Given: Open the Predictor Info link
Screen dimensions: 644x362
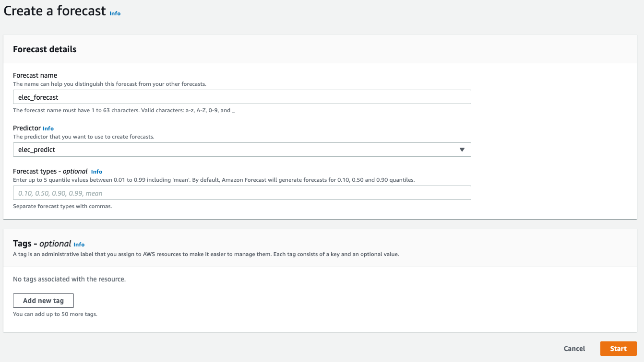Looking at the screenshot, I should pyautogui.click(x=48, y=128).
